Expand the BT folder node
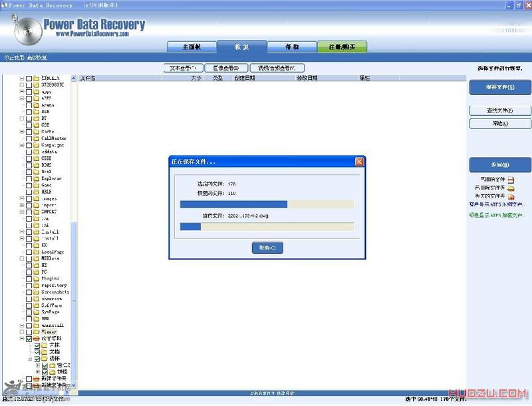 (22, 118)
